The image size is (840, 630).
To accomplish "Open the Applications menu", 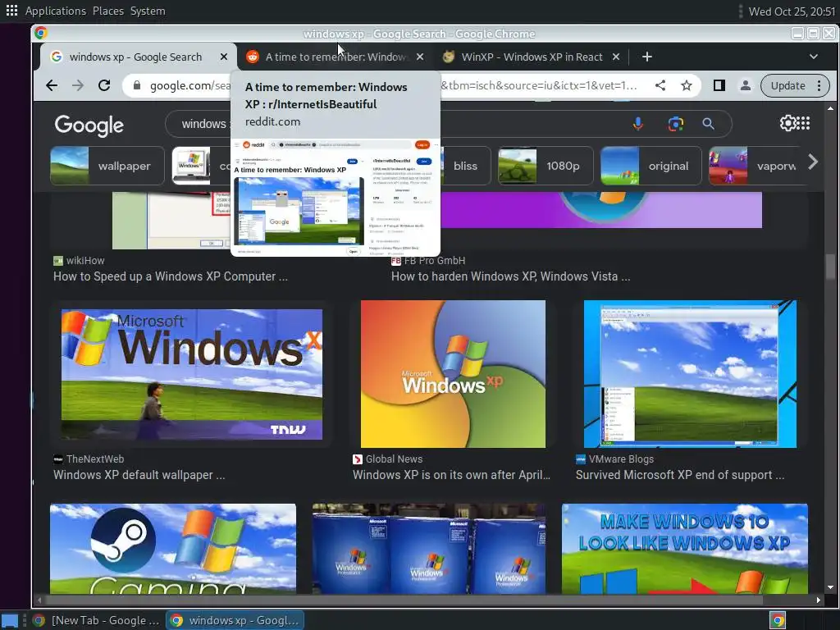I will click(55, 11).
